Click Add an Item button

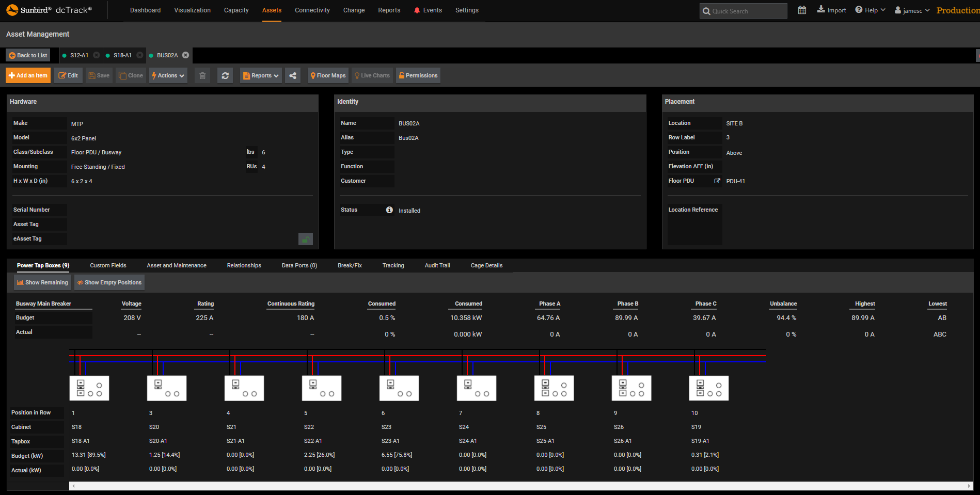click(28, 76)
